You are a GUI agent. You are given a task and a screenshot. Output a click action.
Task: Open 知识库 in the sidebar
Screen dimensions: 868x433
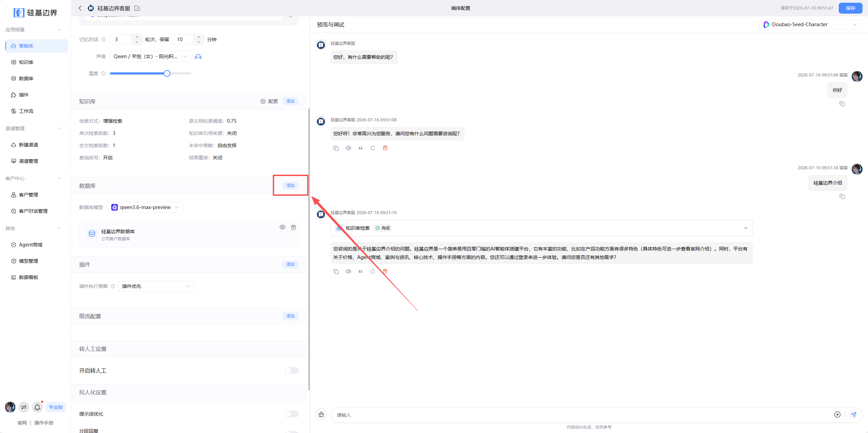coord(37,62)
